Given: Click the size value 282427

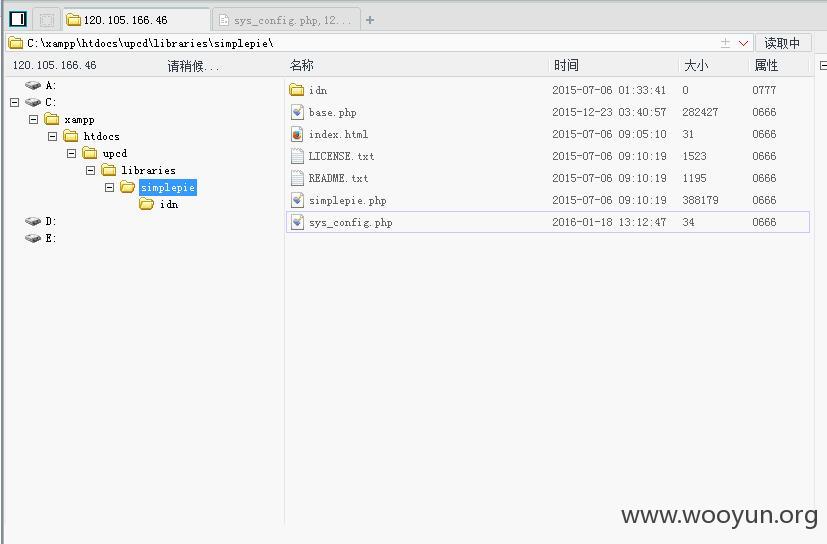Looking at the screenshot, I should [x=700, y=112].
